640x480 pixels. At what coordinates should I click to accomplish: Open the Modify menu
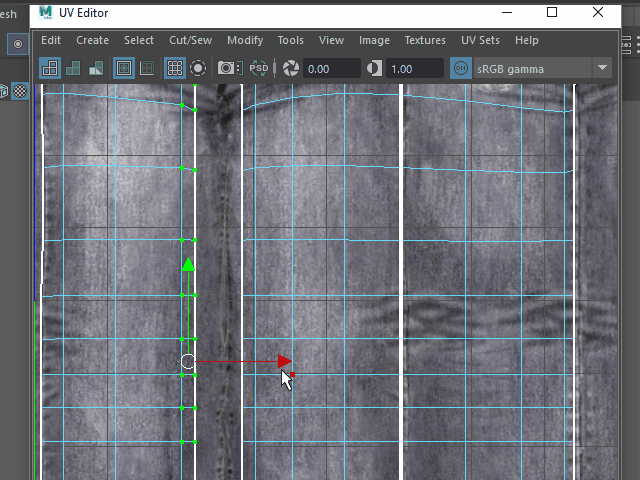click(x=245, y=40)
